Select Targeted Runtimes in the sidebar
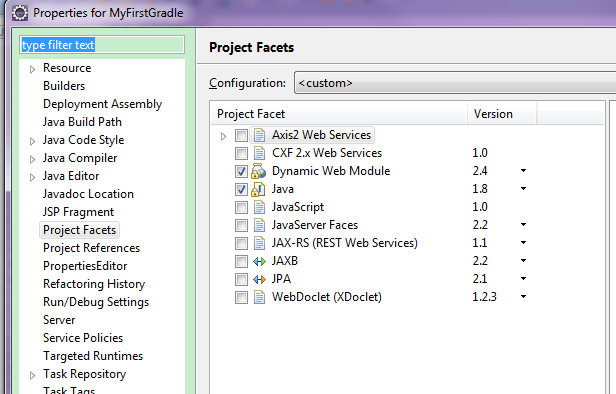 tap(93, 356)
